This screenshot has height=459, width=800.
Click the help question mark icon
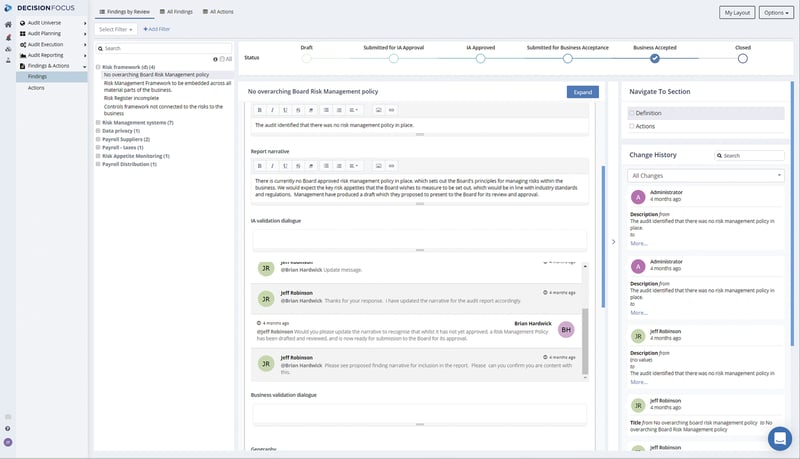[x=8, y=428]
